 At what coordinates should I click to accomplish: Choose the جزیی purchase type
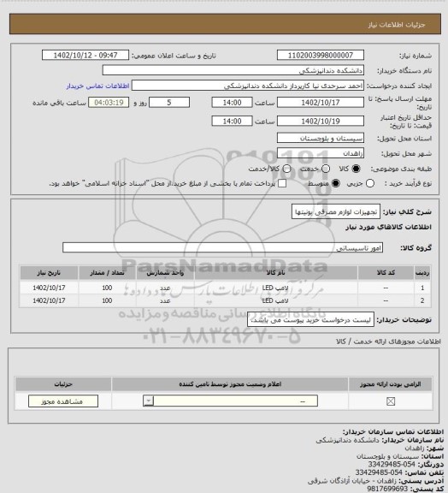point(370,183)
